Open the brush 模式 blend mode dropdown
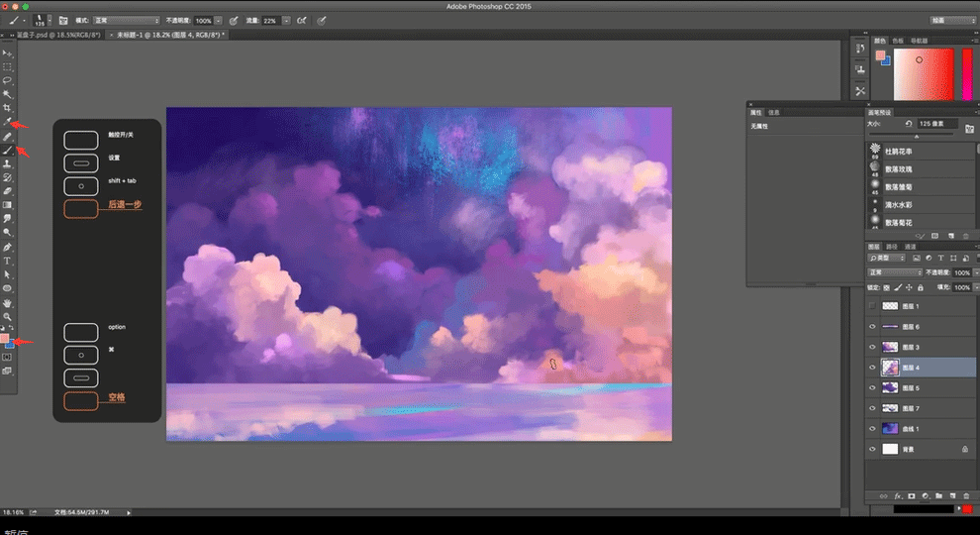 coord(129,20)
